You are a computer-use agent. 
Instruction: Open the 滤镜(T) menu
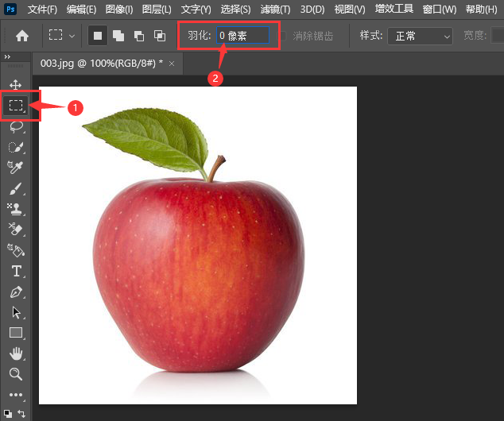pos(275,10)
